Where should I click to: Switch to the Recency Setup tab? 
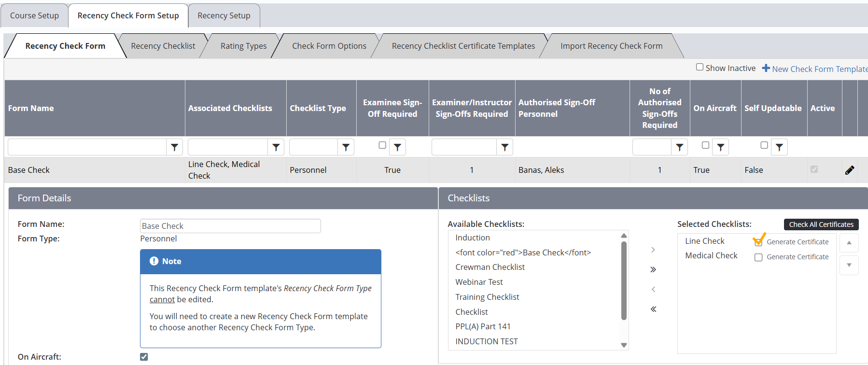[x=224, y=15]
